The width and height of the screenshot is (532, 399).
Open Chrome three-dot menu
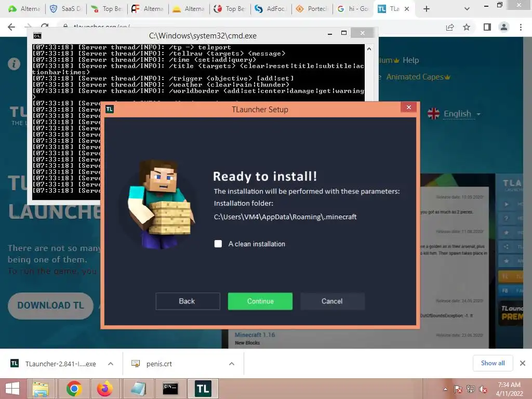click(x=521, y=27)
